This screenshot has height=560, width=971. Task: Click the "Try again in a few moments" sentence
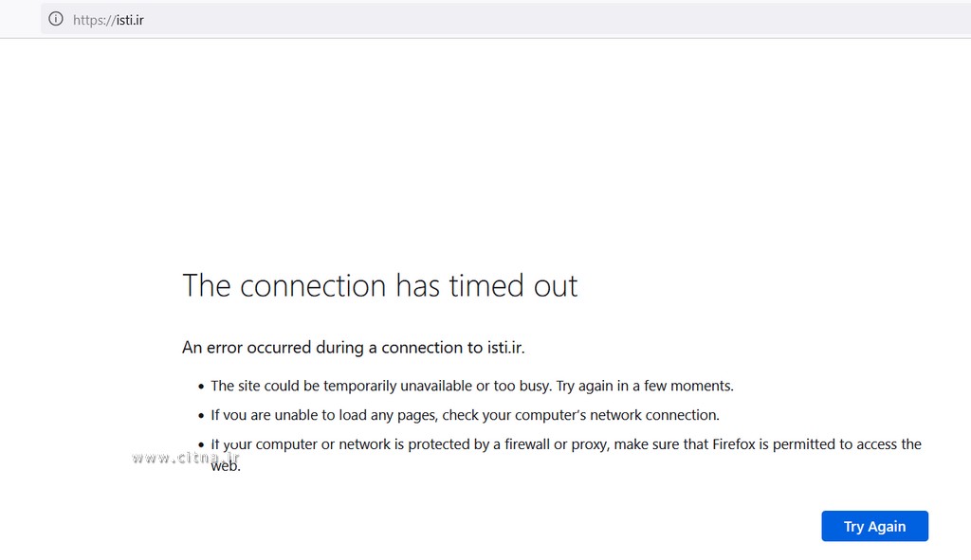(645, 386)
